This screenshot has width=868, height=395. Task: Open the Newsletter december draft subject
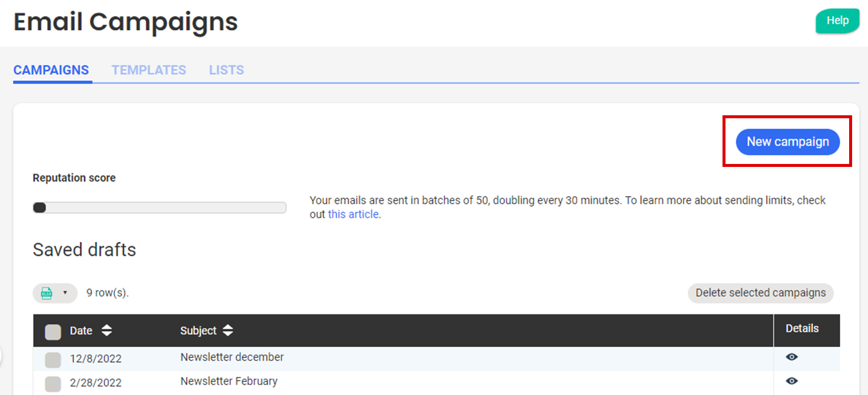pos(232,357)
